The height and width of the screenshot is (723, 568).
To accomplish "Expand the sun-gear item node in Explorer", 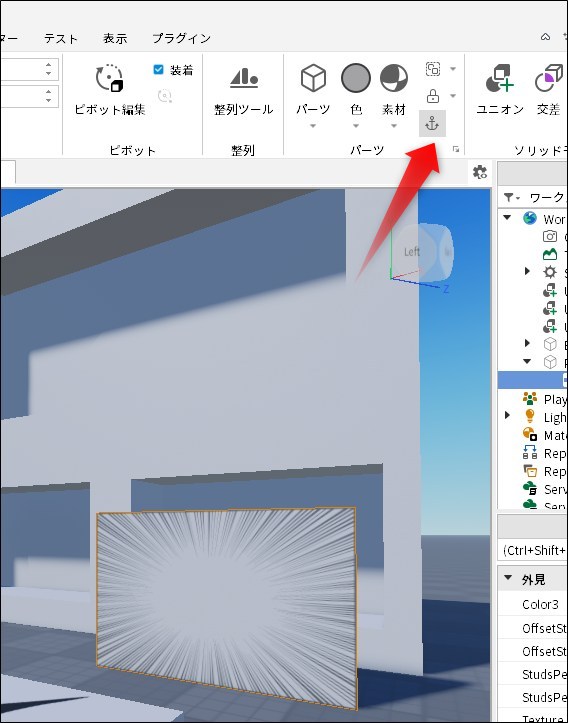I will (527, 271).
